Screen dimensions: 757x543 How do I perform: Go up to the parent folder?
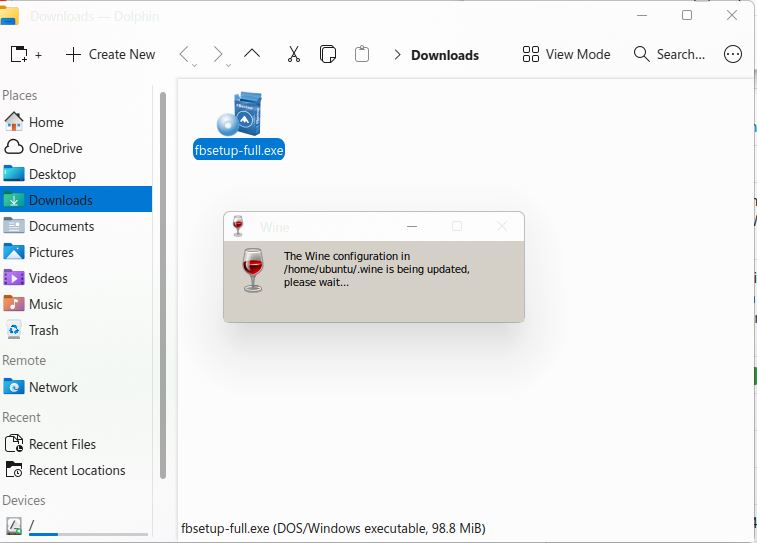click(x=252, y=54)
